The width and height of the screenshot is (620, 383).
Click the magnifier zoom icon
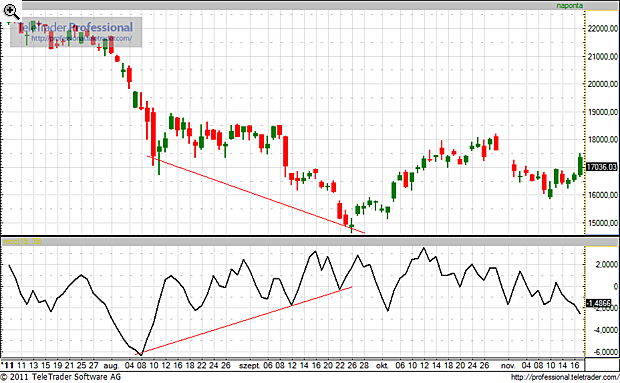click(x=11, y=12)
